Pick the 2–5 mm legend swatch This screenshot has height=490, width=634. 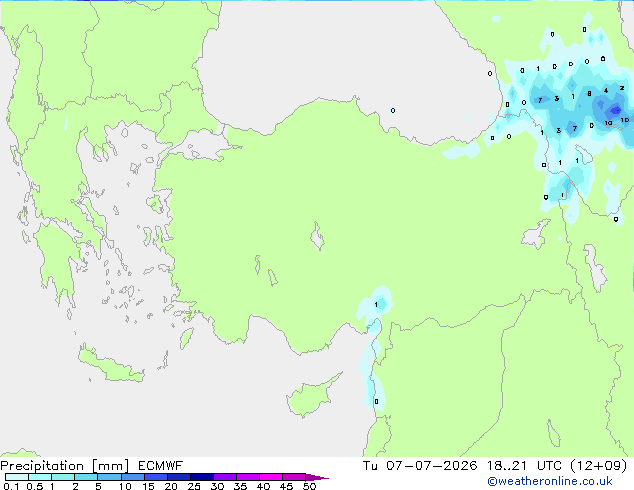(86, 477)
